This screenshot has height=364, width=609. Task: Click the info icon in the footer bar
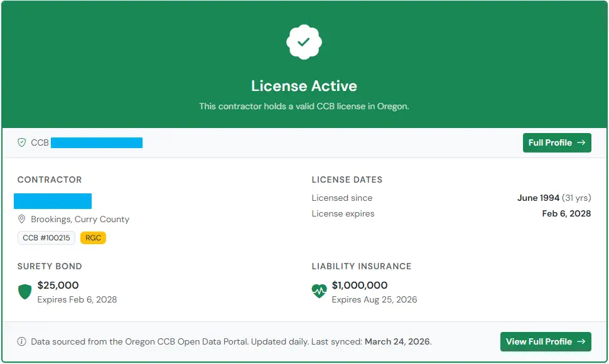tap(21, 341)
